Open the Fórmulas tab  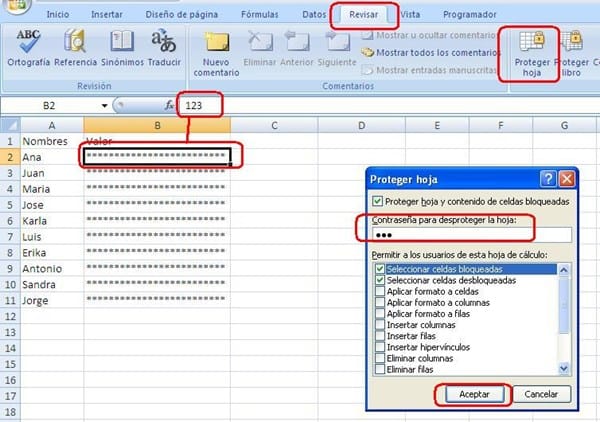259,15
